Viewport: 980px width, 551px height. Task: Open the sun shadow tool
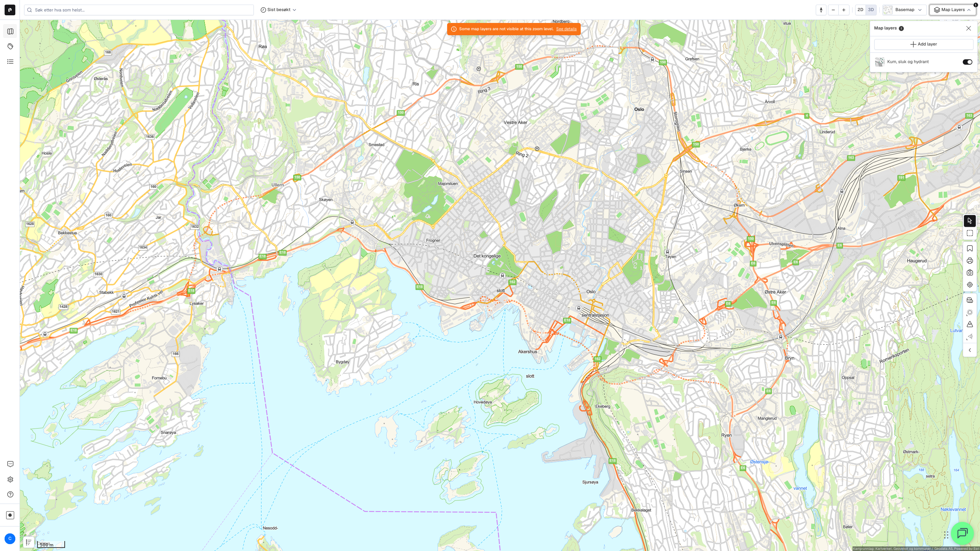(970, 313)
